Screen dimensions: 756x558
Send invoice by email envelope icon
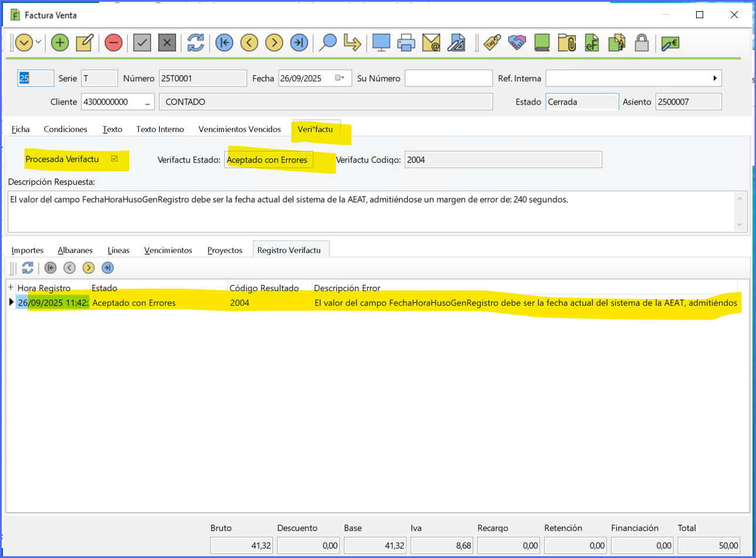(x=431, y=42)
